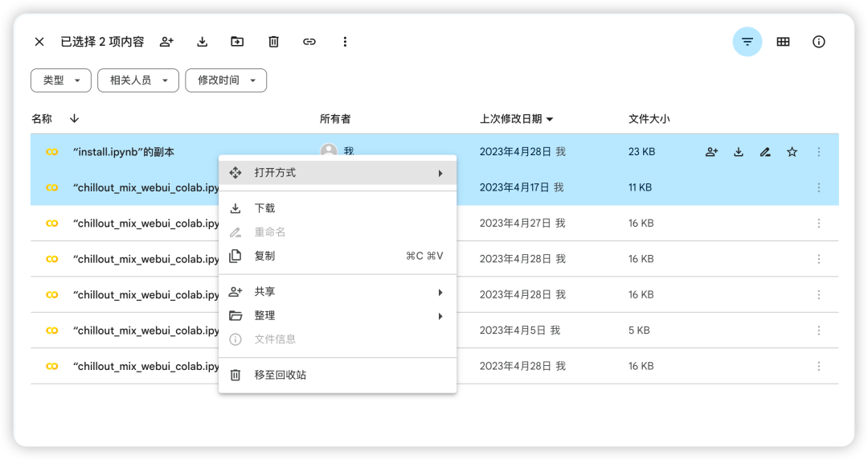
Task: Select 共享 in context menu
Action: (338, 292)
